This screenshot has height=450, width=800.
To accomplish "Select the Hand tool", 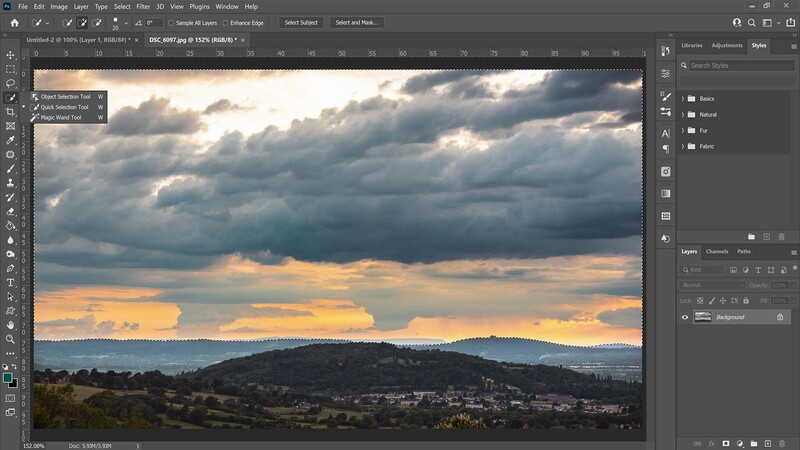I will [10, 324].
